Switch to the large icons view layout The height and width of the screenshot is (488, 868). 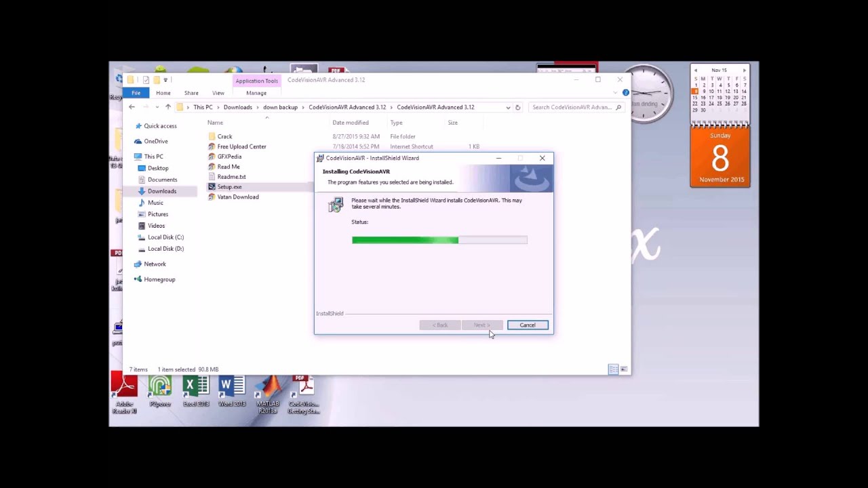pyautogui.click(x=624, y=369)
